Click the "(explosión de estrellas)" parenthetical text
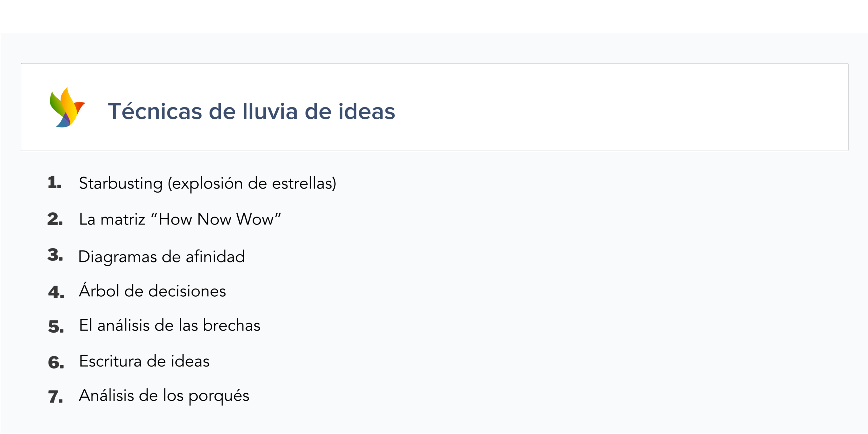Image resolution: width=868 pixels, height=434 pixels. click(252, 183)
